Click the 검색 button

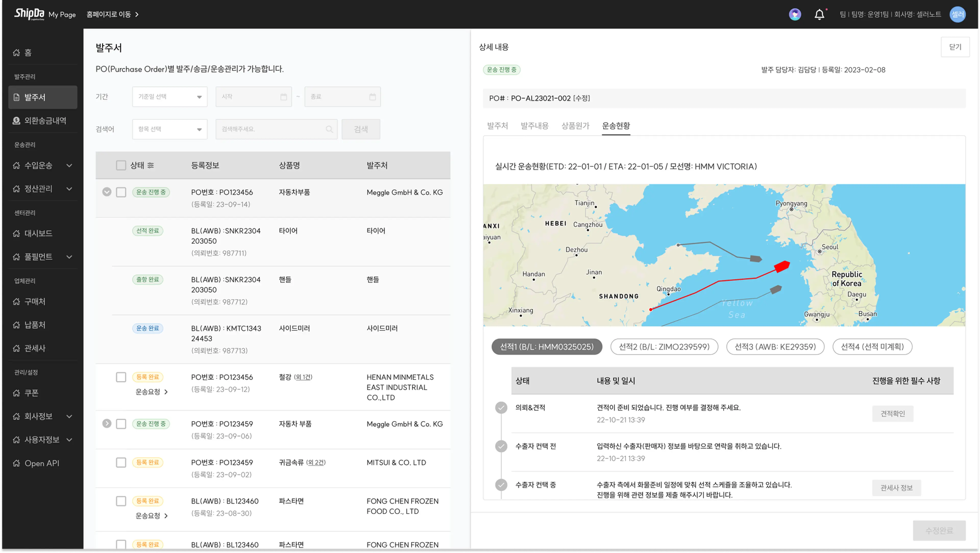(361, 129)
